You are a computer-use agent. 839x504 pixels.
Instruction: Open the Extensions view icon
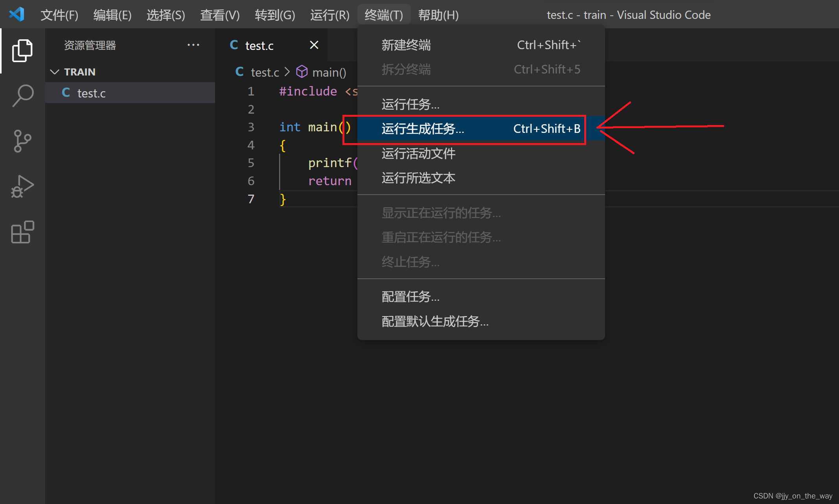(x=22, y=232)
